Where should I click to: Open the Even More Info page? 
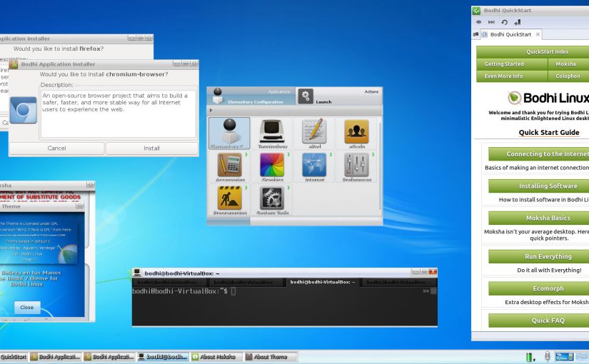point(512,76)
